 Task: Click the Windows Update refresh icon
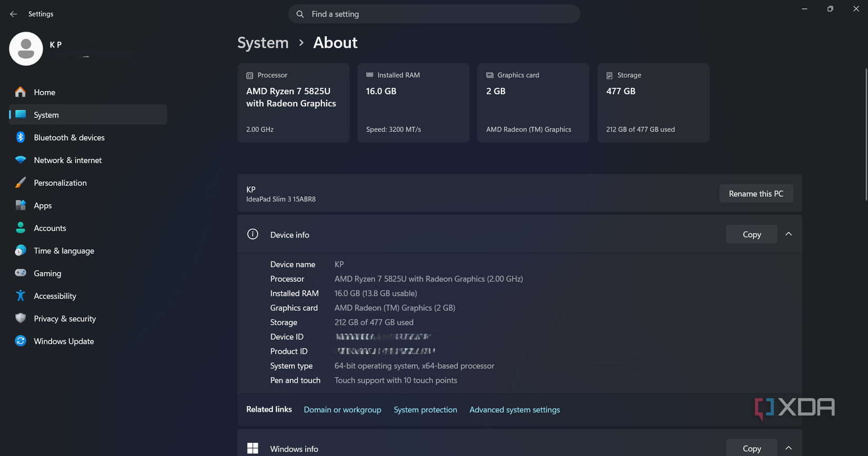tap(21, 341)
